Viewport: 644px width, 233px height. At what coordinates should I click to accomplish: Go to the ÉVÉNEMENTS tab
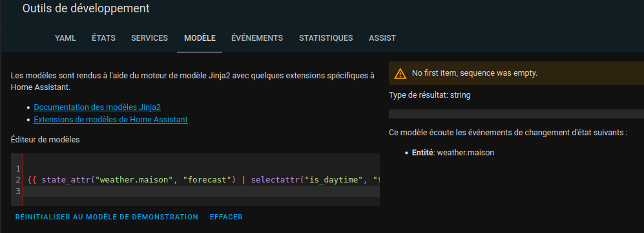257,38
